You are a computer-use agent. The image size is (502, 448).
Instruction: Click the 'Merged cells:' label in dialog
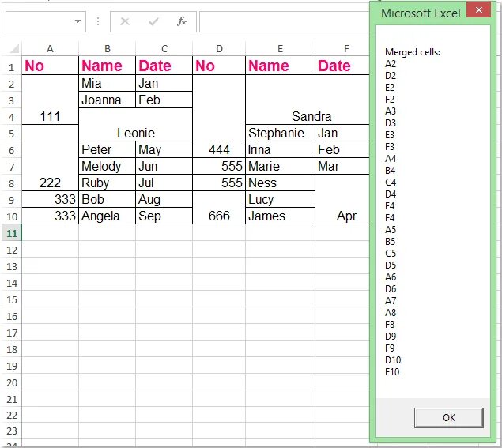click(x=413, y=52)
